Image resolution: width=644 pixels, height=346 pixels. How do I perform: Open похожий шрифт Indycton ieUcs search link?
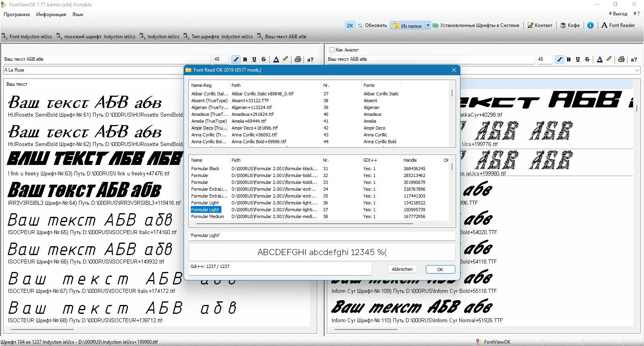pyautogui.click(x=96, y=36)
